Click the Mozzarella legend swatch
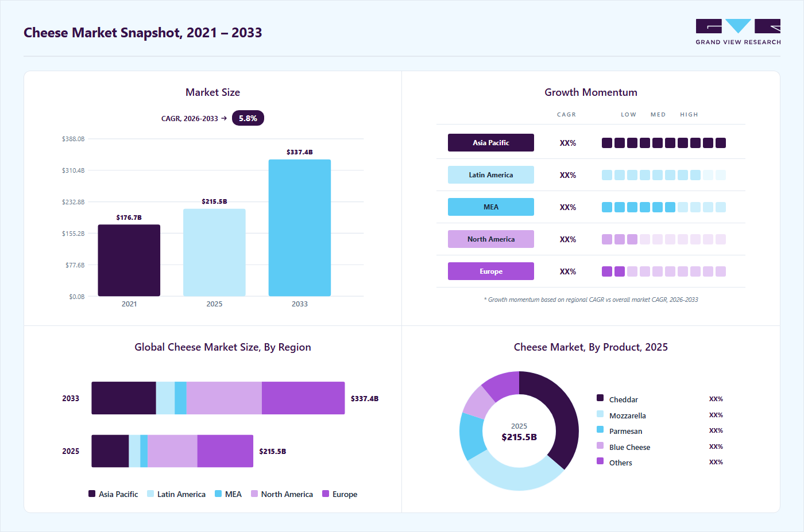This screenshot has height=532, width=804. pos(600,414)
